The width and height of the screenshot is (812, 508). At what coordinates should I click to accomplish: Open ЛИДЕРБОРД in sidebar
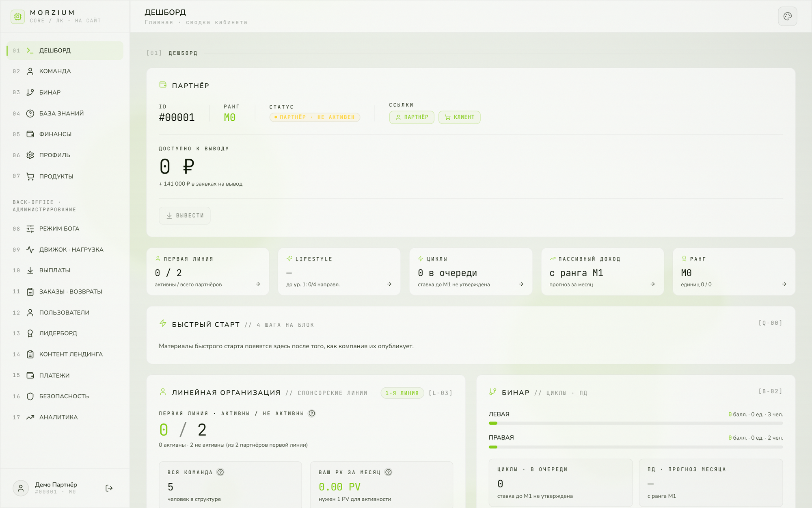click(x=65, y=333)
